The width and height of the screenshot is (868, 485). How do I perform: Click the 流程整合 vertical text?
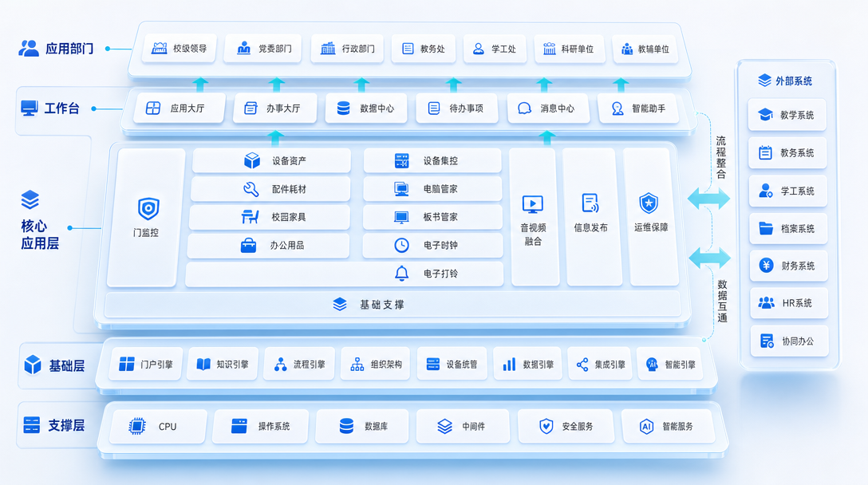pos(720,157)
